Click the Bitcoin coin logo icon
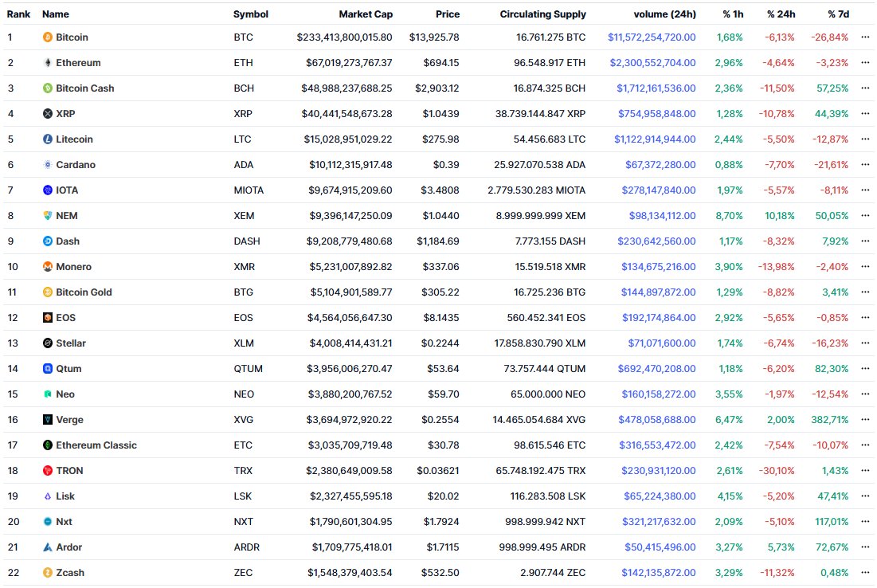 coord(48,37)
